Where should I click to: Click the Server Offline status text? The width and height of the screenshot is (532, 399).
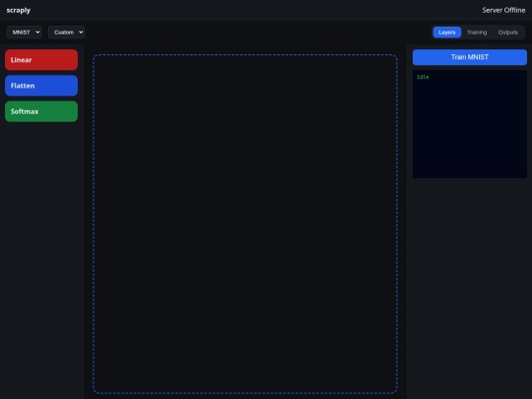tap(503, 10)
